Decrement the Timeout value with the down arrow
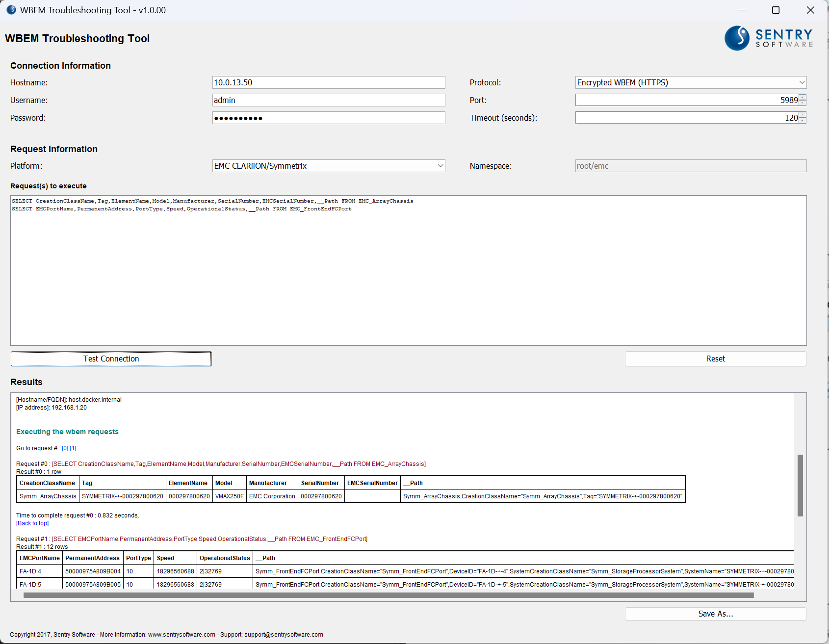829x644 pixels. [x=803, y=120]
